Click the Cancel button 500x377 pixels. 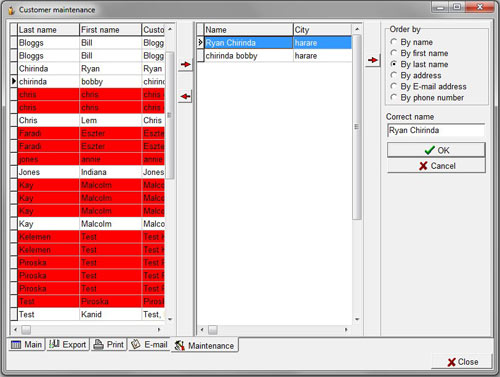click(x=436, y=166)
